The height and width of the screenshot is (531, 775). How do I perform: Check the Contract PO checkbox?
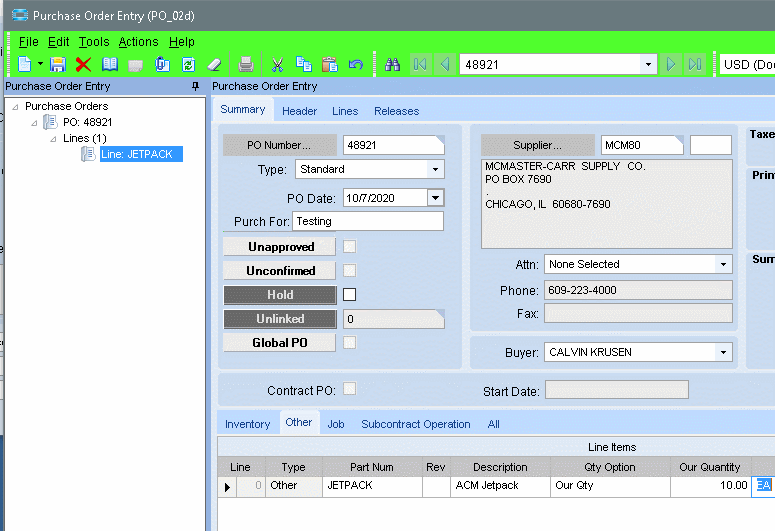(x=349, y=390)
